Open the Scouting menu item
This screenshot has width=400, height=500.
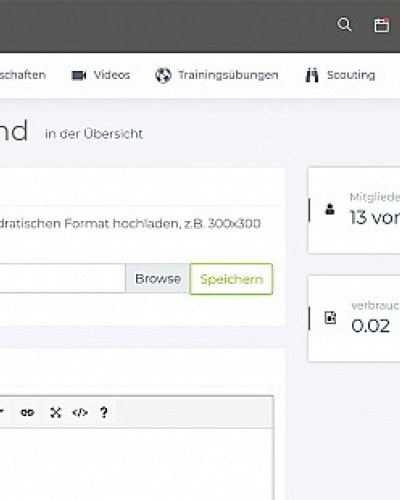click(x=351, y=75)
